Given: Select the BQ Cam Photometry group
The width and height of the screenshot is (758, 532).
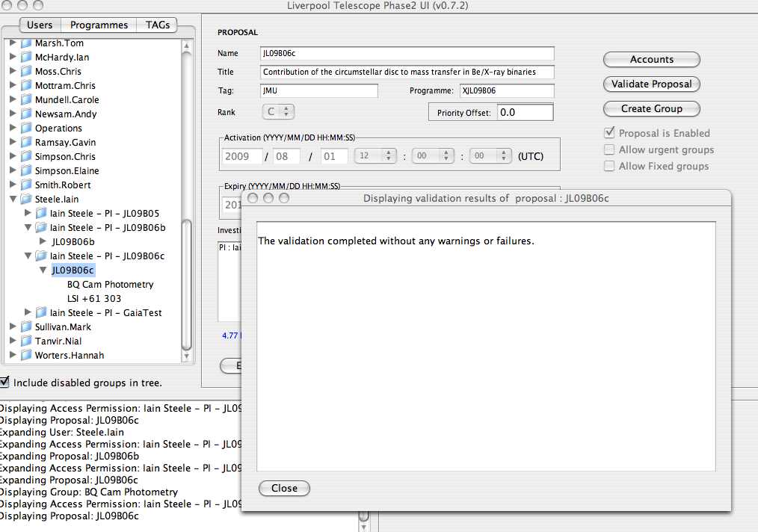Looking at the screenshot, I should 110,284.
